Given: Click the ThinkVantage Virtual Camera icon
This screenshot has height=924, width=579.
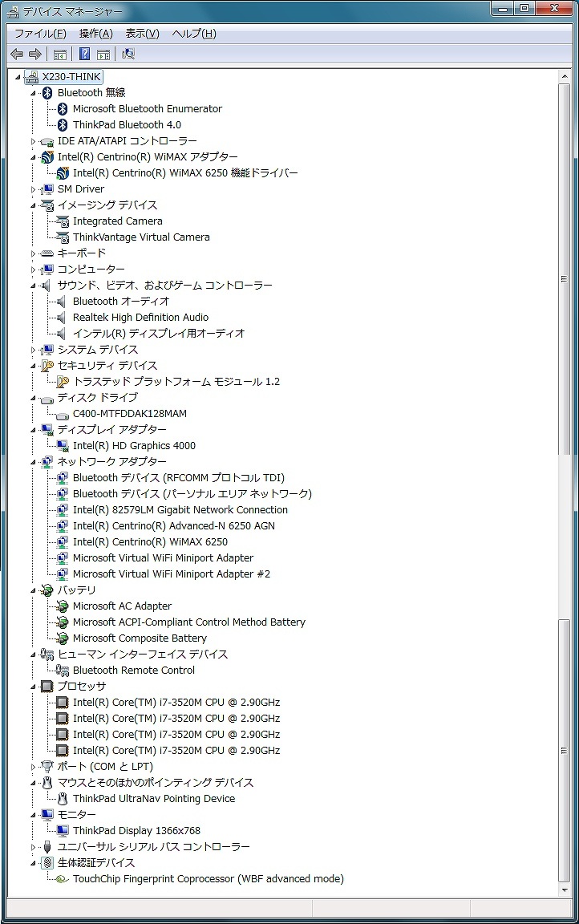Looking at the screenshot, I should pyautogui.click(x=63, y=237).
